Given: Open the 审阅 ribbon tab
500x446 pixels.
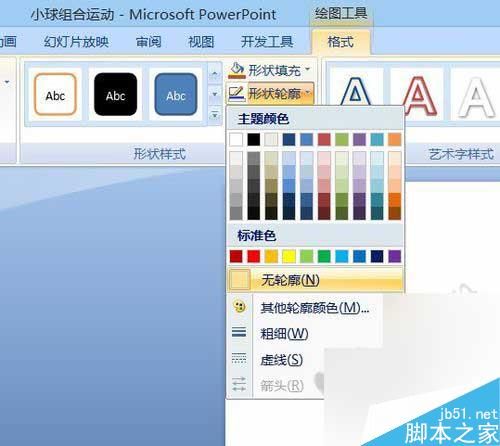Looking at the screenshot, I should pyautogui.click(x=148, y=42).
